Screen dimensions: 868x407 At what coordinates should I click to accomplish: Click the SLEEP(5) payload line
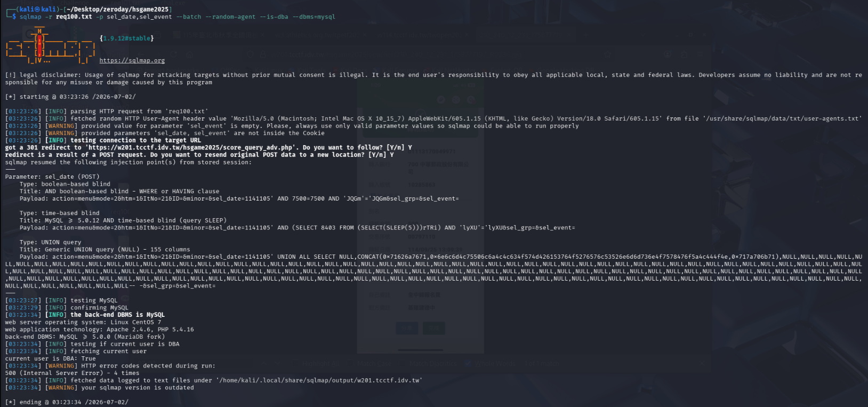(x=298, y=228)
